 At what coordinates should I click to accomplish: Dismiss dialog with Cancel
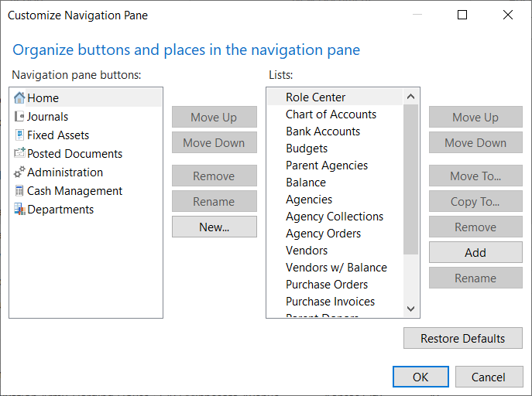tap(489, 377)
